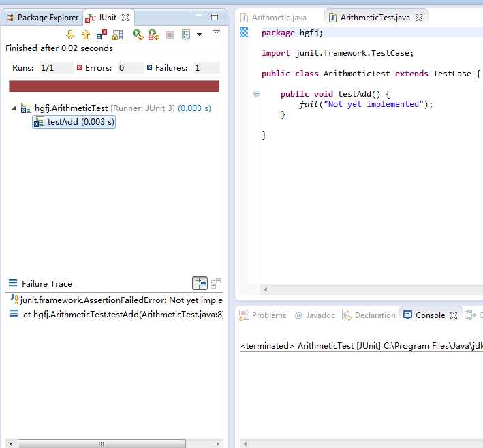Screen dimensions: 483x448
Task: Maximize the JUnit view panel
Action: (215, 16)
